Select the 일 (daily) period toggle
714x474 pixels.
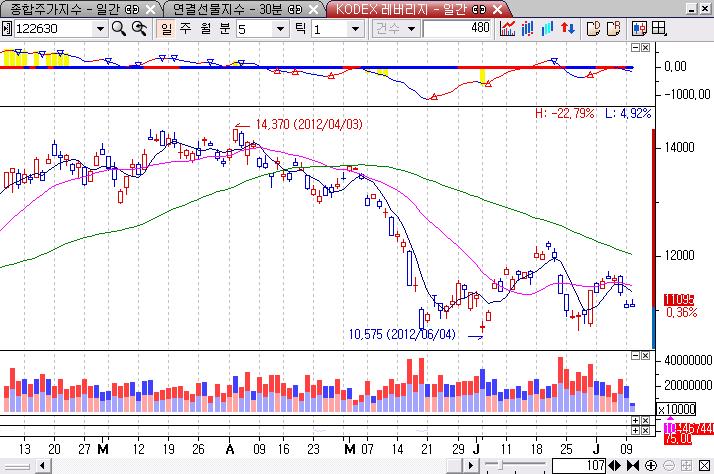(x=168, y=29)
